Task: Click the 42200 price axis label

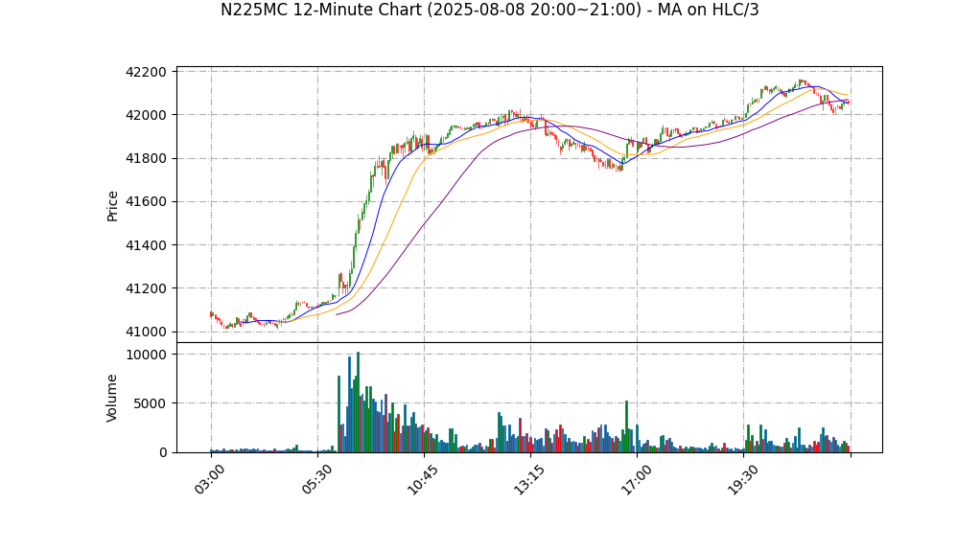Action: [147, 72]
